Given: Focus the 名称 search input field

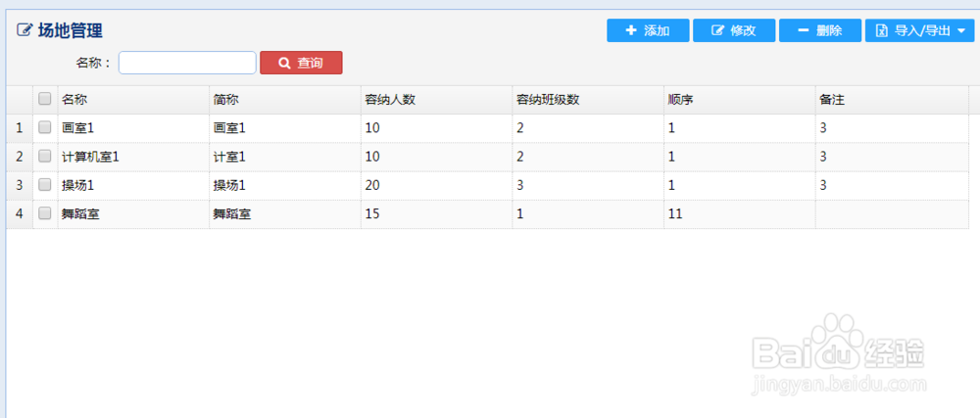Looking at the screenshot, I should click(187, 63).
